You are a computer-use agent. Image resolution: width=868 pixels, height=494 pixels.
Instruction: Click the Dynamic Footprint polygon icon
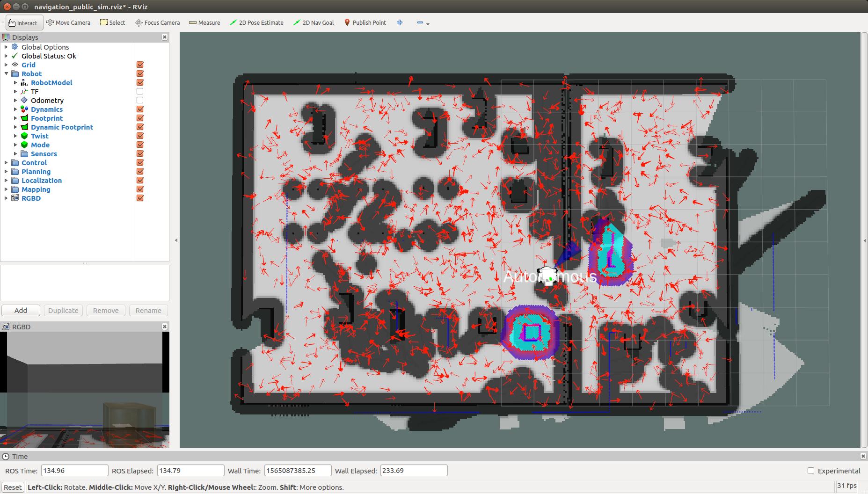(24, 127)
